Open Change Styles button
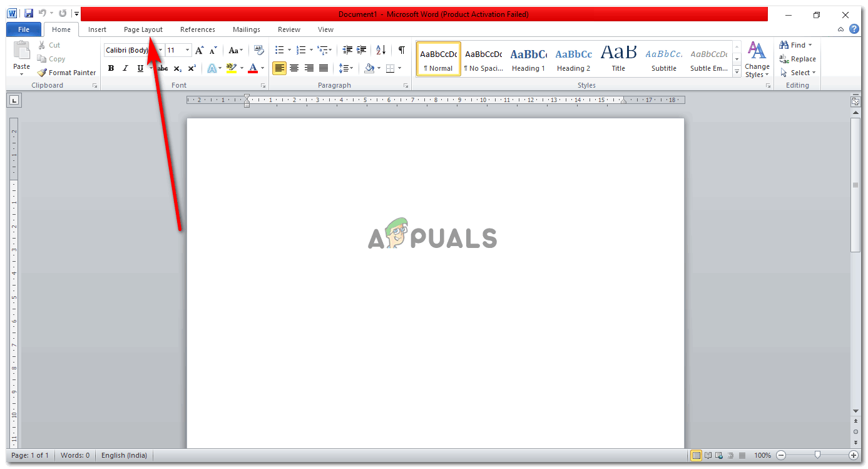The image size is (868, 469). (x=757, y=59)
